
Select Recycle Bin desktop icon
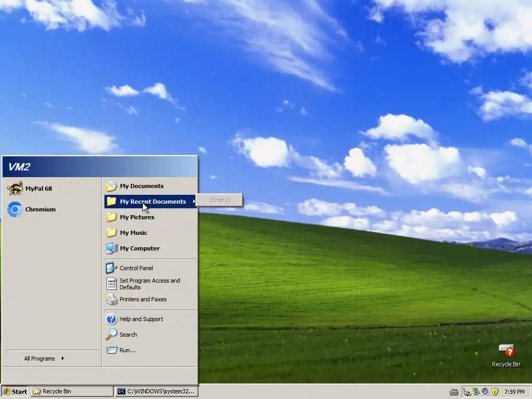(506, 355)
